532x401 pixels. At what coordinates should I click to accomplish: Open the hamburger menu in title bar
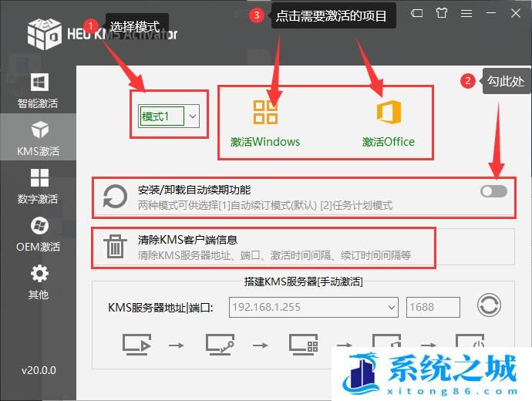466,13
